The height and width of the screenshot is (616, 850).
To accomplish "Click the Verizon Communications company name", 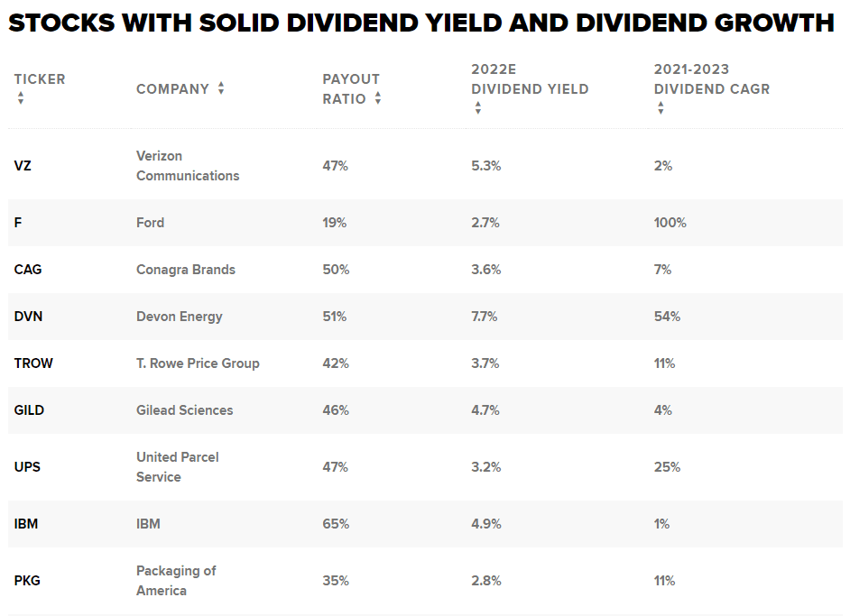I will click(x=188, y=166).
